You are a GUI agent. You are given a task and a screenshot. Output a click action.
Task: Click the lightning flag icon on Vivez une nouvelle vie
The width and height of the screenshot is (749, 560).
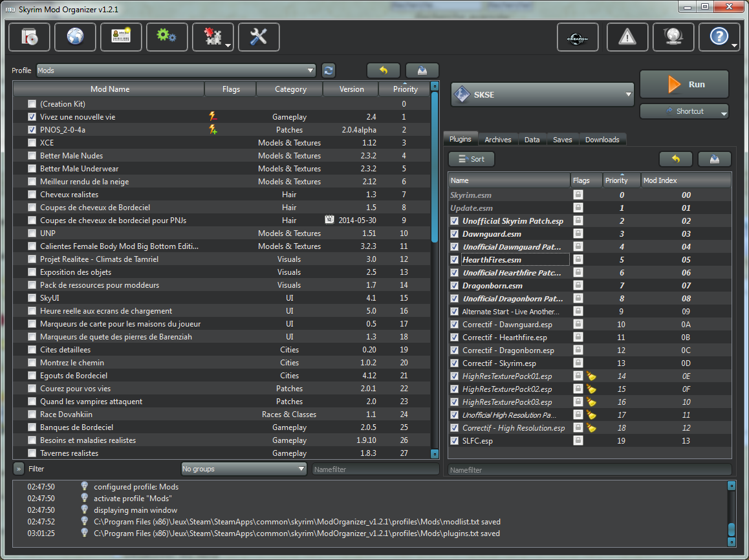(213, 116)
